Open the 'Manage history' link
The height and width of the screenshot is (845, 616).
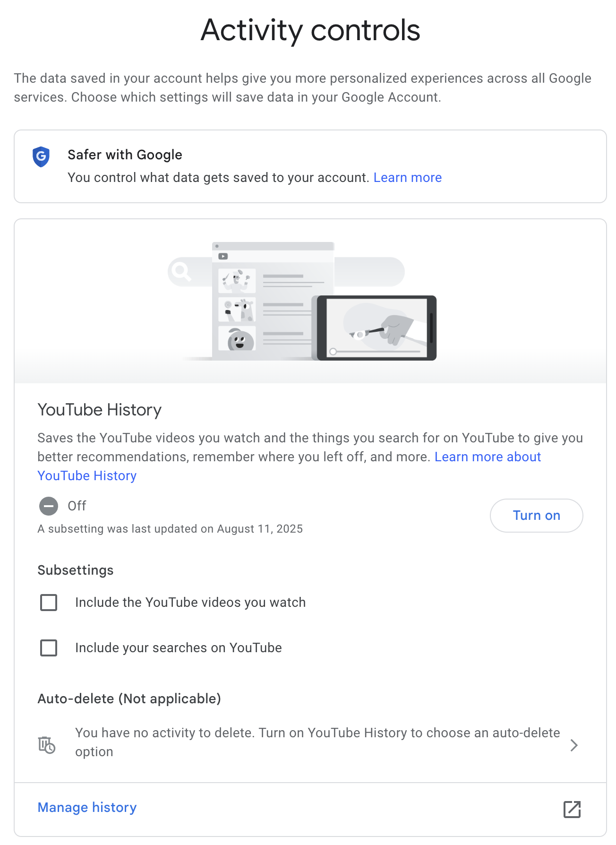tap(87, 808)
